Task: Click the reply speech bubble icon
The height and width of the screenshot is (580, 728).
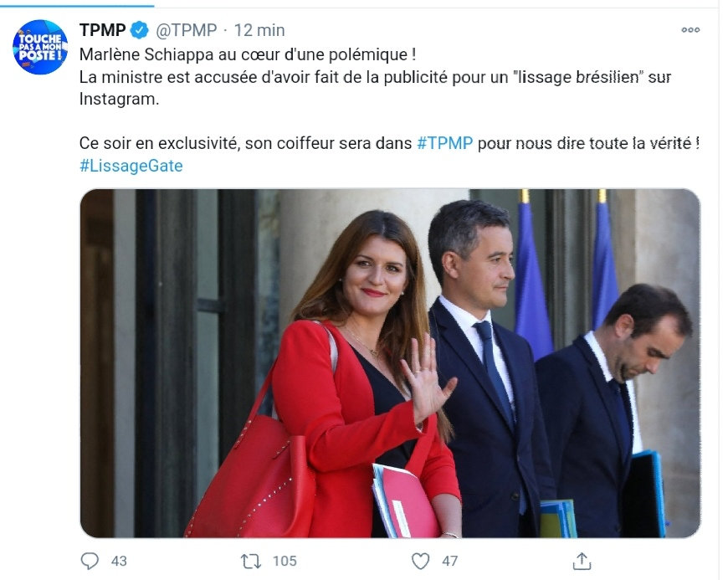Action: 90,561
